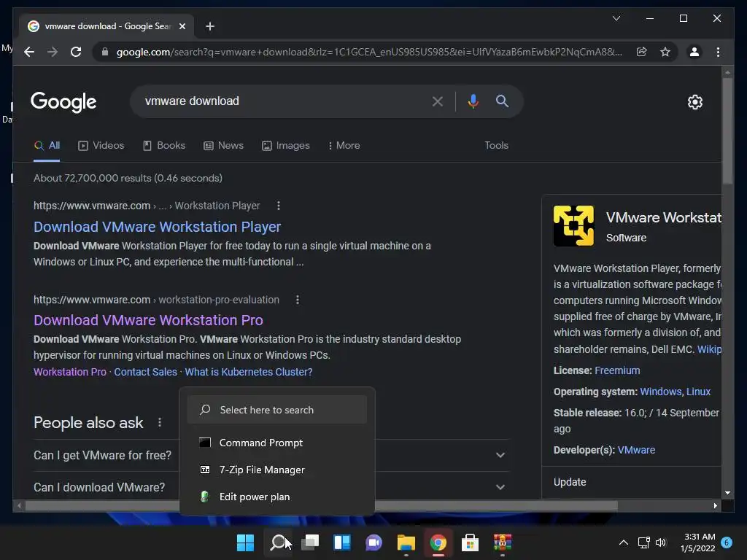Click the Workstation Pro sitelink
Image resolution: width=747 pixels, height=560 pixels.
(70, 372)
